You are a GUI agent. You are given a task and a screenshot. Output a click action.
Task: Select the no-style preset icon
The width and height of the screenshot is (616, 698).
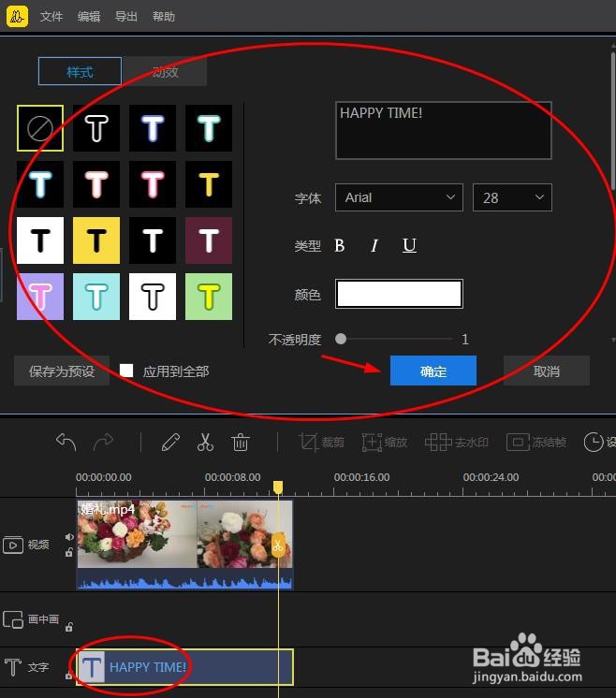click(x=40, y=128)
